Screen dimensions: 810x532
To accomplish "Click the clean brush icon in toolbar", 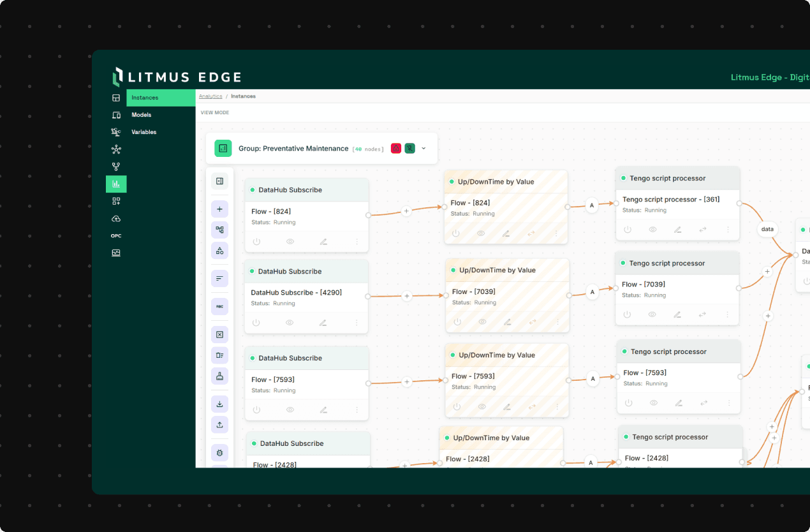I will 219,376.
